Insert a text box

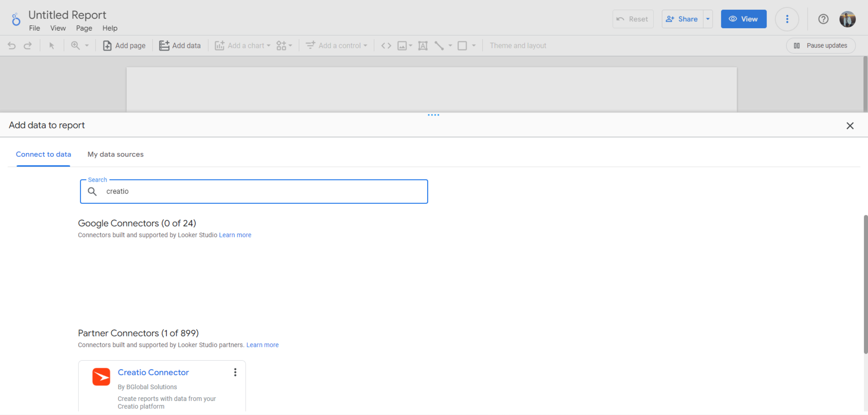[x=423, y=45]
